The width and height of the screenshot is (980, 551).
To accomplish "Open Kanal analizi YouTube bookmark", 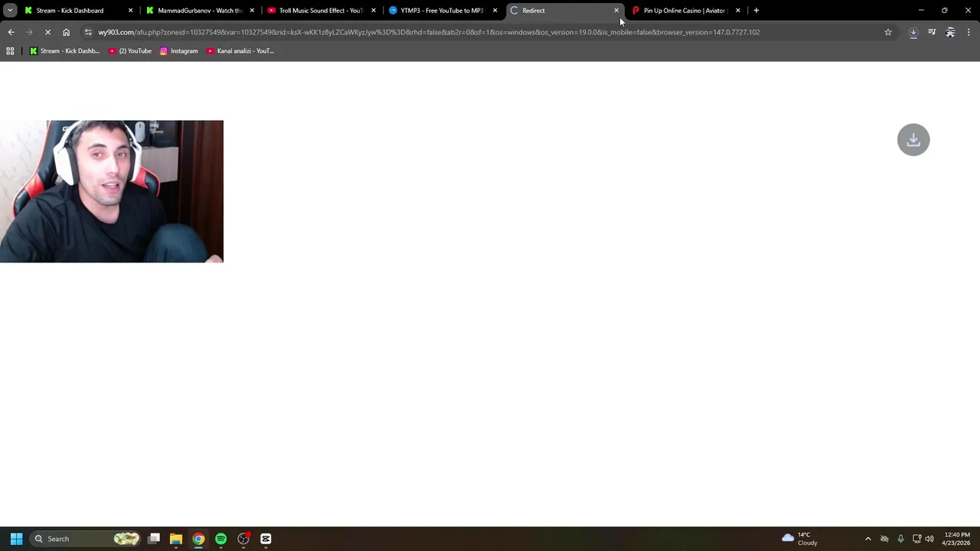I will [240, 51].
